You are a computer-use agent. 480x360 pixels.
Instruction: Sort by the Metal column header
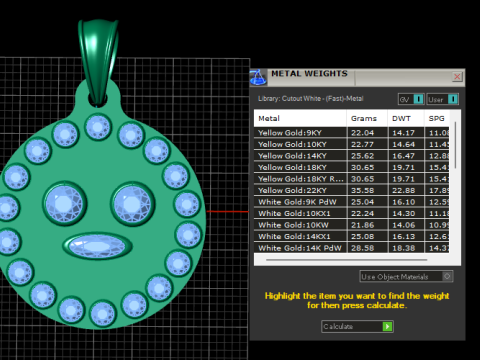(300, 118)
